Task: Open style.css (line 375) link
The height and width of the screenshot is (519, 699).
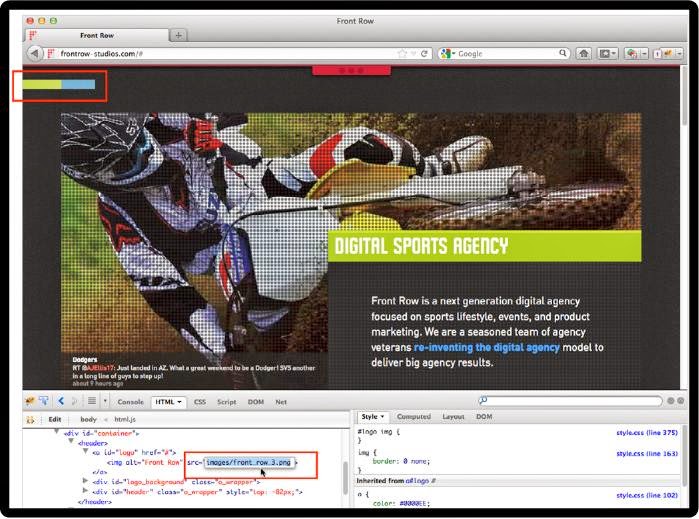Action: [647, 432]
